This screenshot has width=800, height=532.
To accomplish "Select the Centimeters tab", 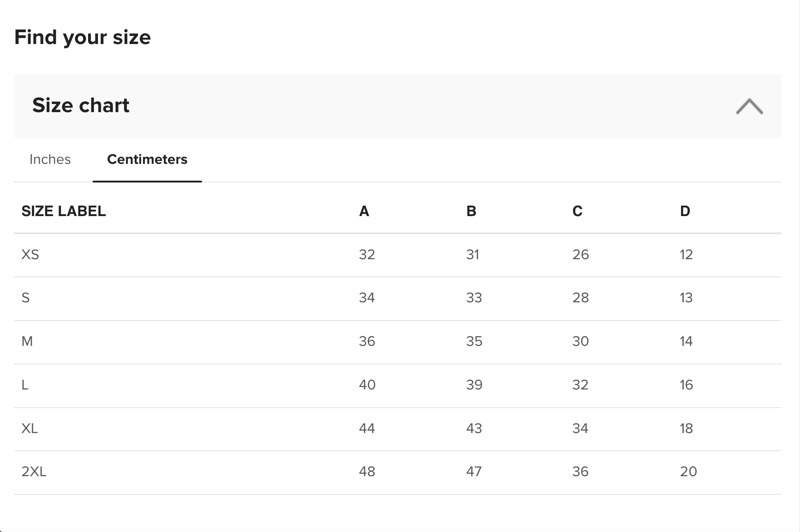I will click(147, 159).
